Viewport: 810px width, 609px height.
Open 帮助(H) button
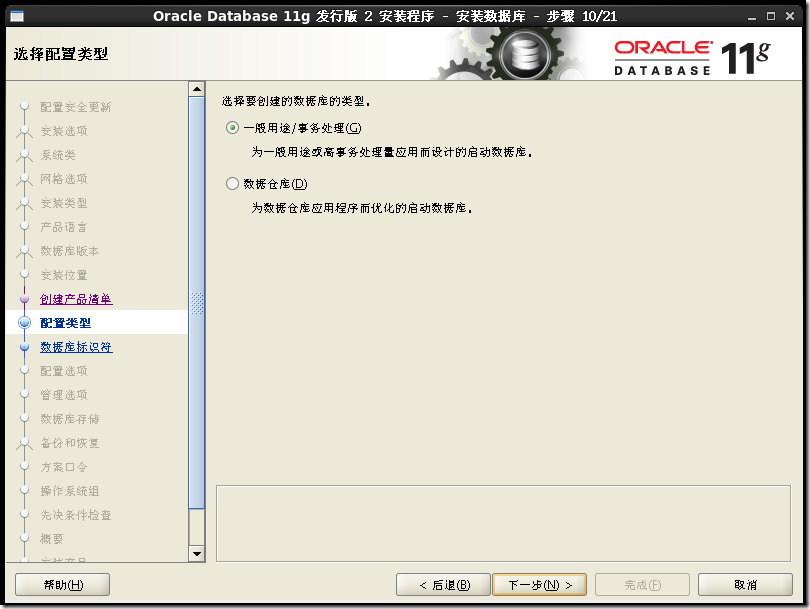63,585
